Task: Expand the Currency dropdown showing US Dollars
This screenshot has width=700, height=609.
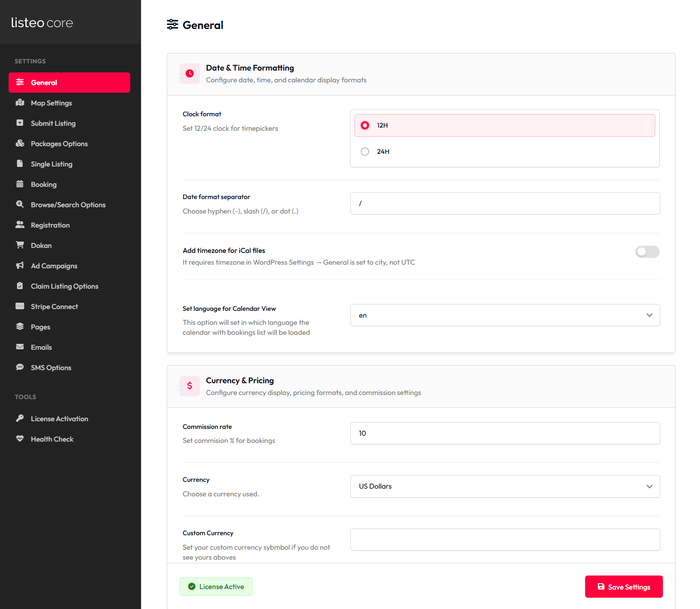Action: pos(505,486)
